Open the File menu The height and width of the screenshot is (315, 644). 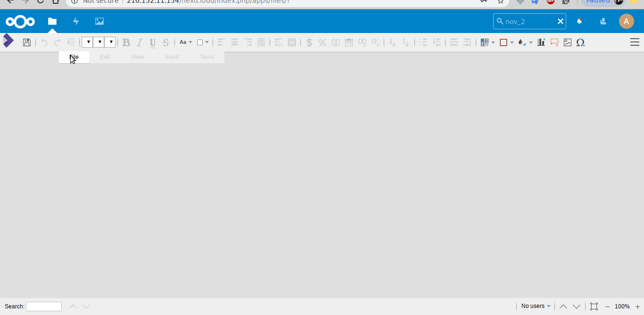pos(74,57)
